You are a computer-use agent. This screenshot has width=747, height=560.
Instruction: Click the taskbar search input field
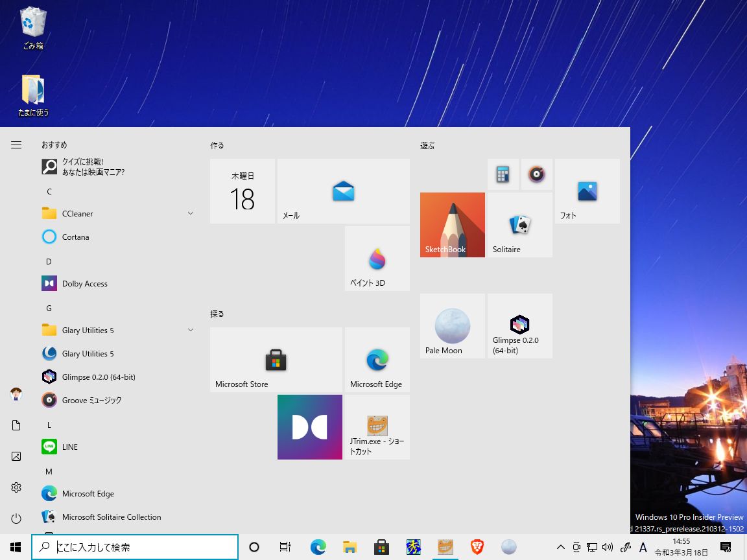click(x=135, y=547)
